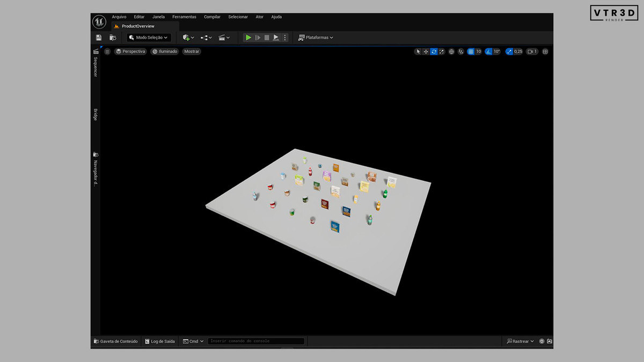Open the Arquivo menu

point(119,17)
